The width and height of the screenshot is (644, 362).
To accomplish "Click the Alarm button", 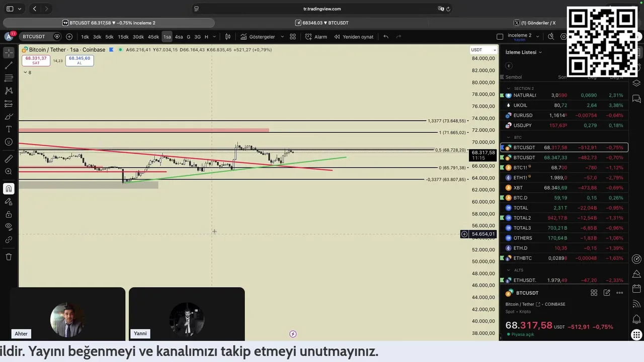I will point(316,37).
